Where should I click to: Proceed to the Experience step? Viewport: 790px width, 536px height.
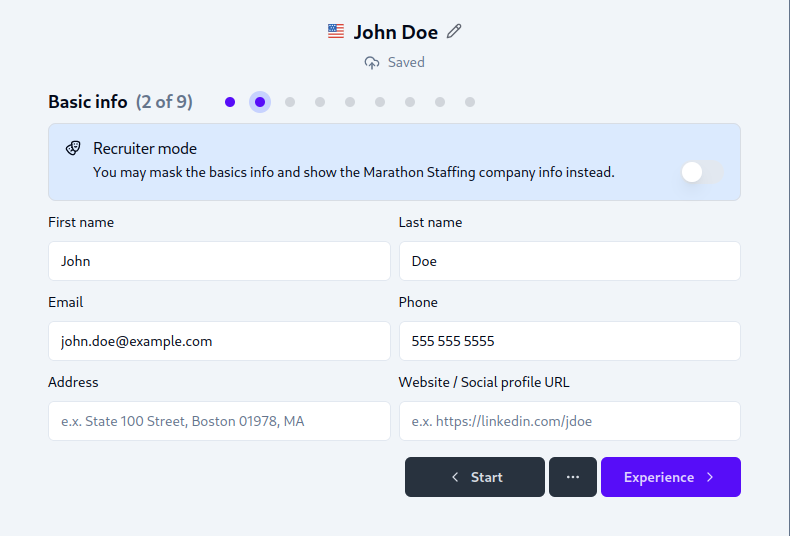click(x=670, y=477)
